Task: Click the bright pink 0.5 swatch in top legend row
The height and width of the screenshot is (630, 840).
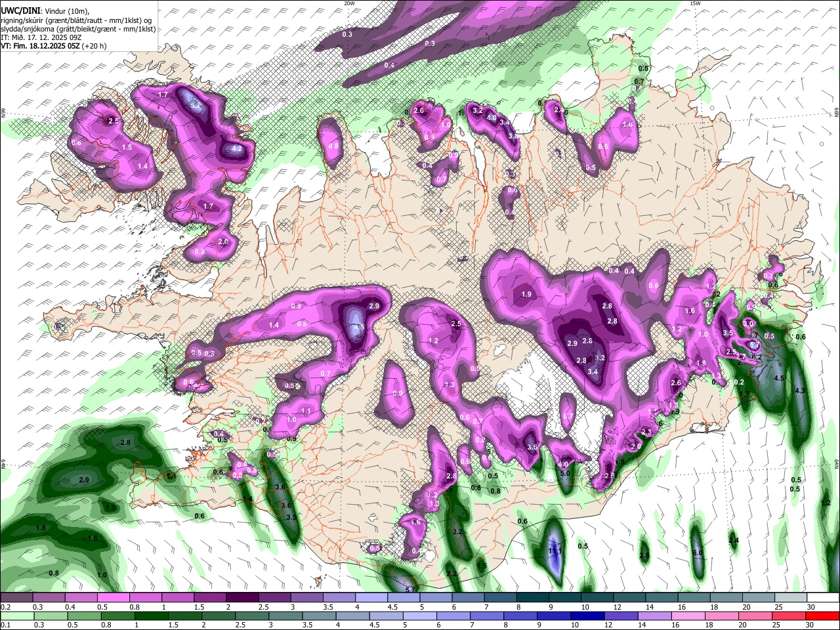Action: click(113, 598)
